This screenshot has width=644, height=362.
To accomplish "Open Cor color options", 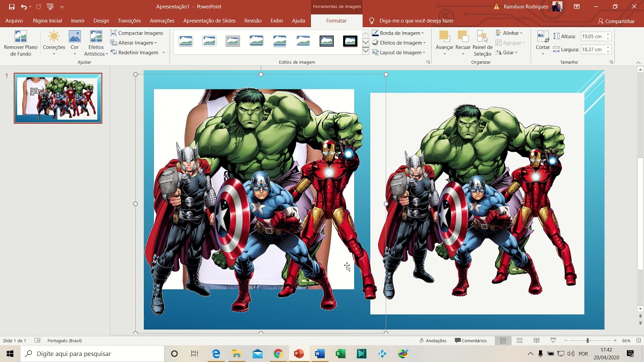I will point(74,43).
